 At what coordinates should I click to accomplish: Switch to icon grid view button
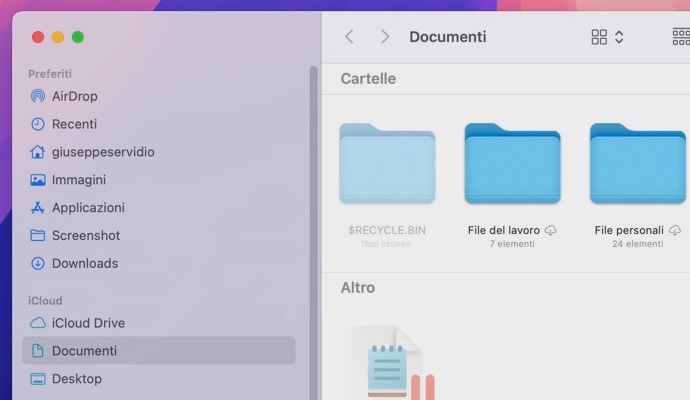(x=599, y=37)
